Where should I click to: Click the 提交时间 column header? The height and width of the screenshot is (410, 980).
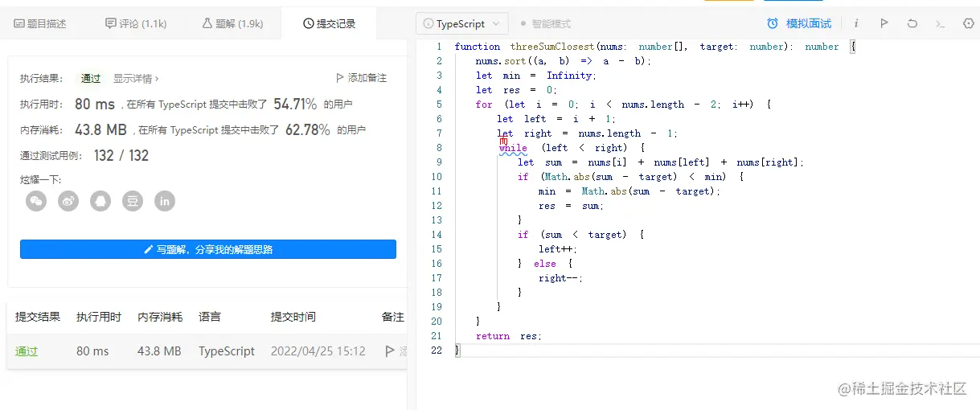[293, 317]
